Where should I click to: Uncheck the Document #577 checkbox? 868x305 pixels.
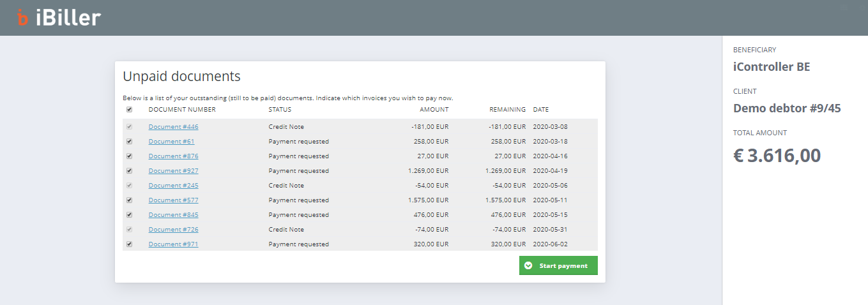click(x=129, y=200)
